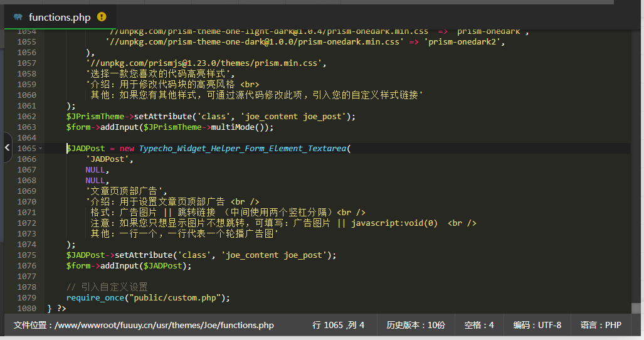Image resolution: width=644 pixels, height=340 pixels.
Task: Click the first NULL on line 1067
Action: (96, 170)
